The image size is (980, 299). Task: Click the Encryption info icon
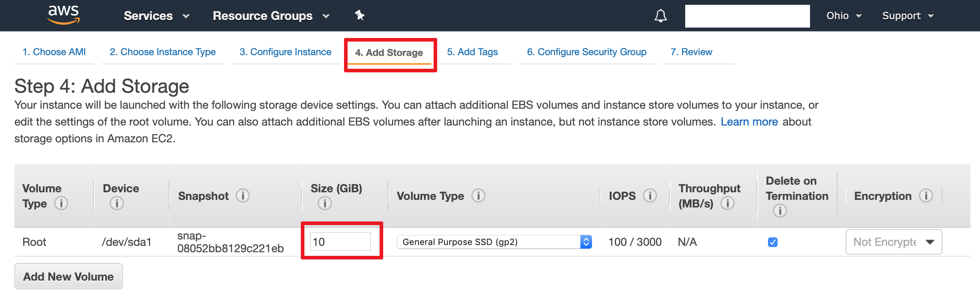pyautogui.click(x=926, y=196)
